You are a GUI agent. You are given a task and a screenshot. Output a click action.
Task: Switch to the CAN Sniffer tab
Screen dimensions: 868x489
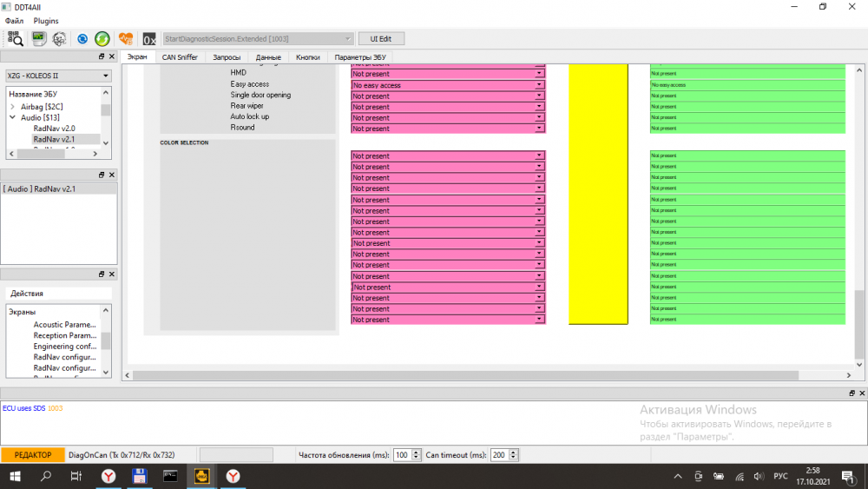tap(180, 57)
